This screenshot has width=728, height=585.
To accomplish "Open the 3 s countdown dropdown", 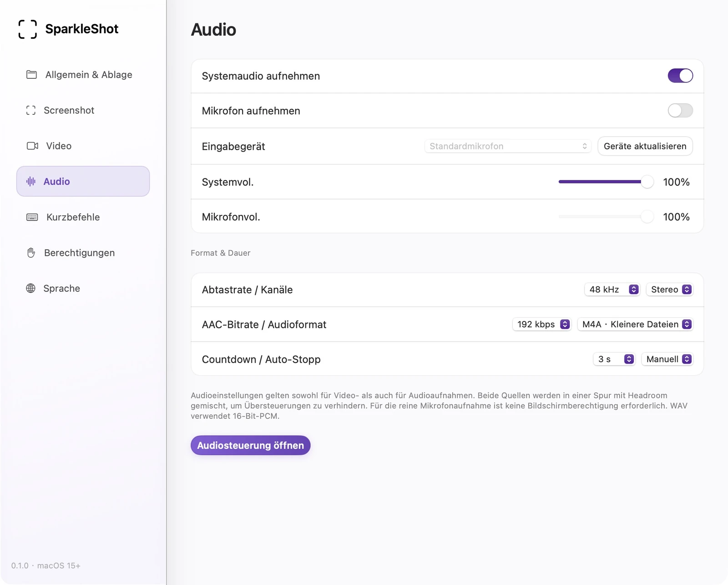I will coord(614,359).
